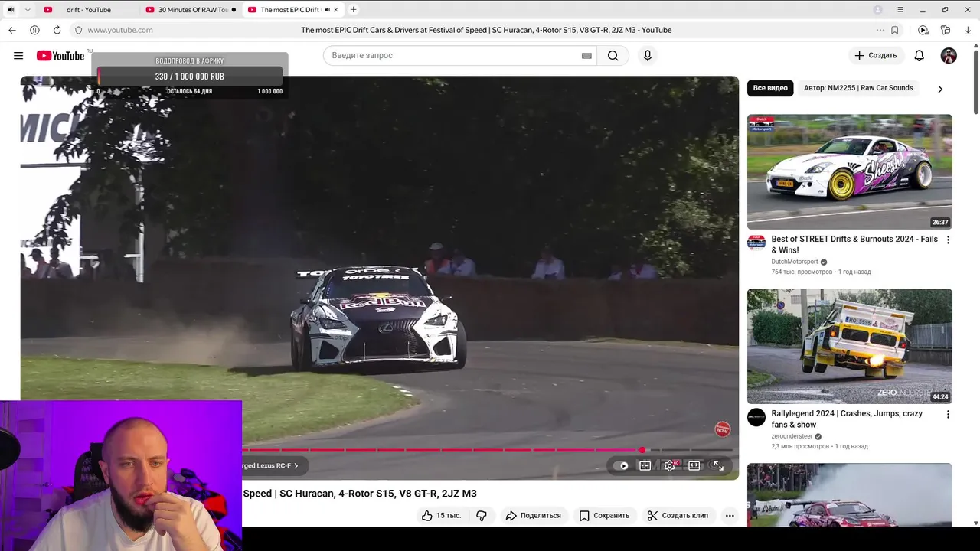Open address bar three-dots options
This screenshot has height=551, width=980.
pos(880,30)
